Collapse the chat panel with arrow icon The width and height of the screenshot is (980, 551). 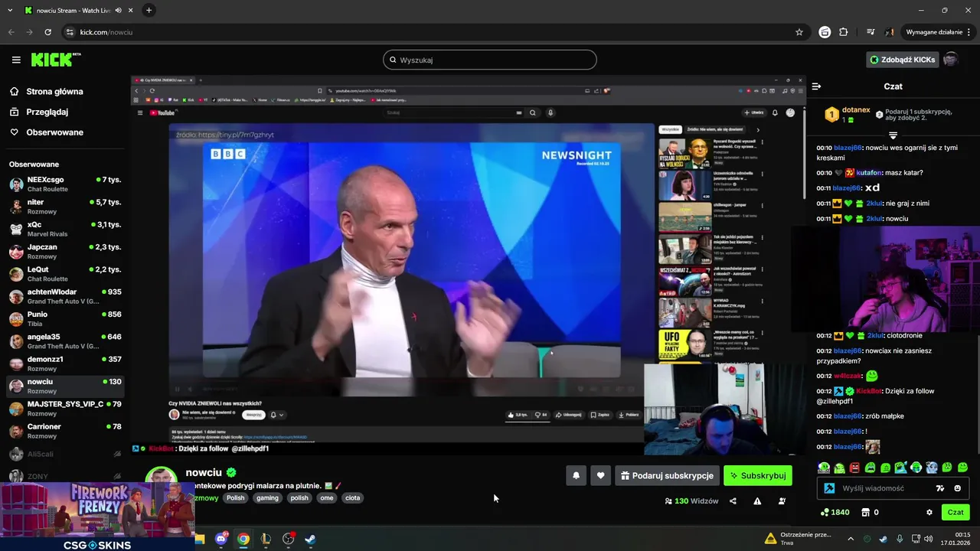tap(816, 86)
